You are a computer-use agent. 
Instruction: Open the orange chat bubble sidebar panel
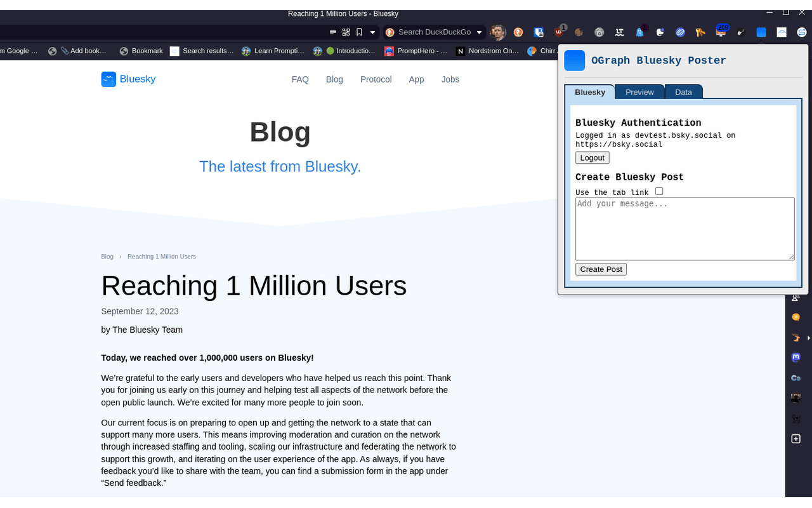[796, 317]
